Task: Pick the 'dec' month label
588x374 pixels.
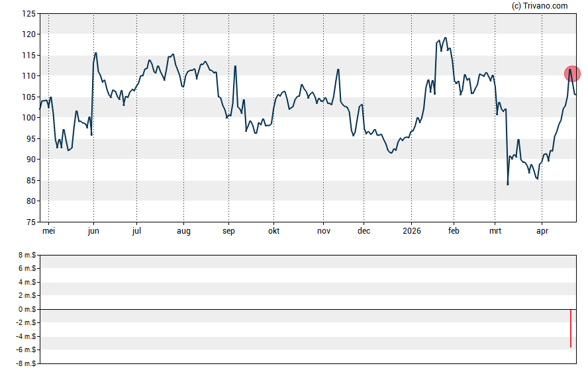Action: pos(364,232)
